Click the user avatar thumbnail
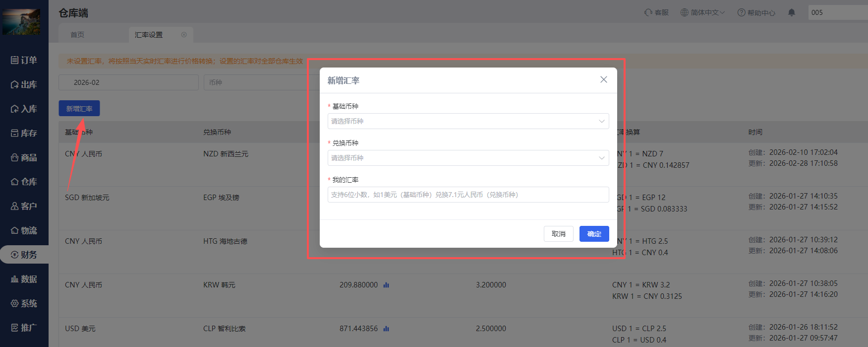 (22, 21)
